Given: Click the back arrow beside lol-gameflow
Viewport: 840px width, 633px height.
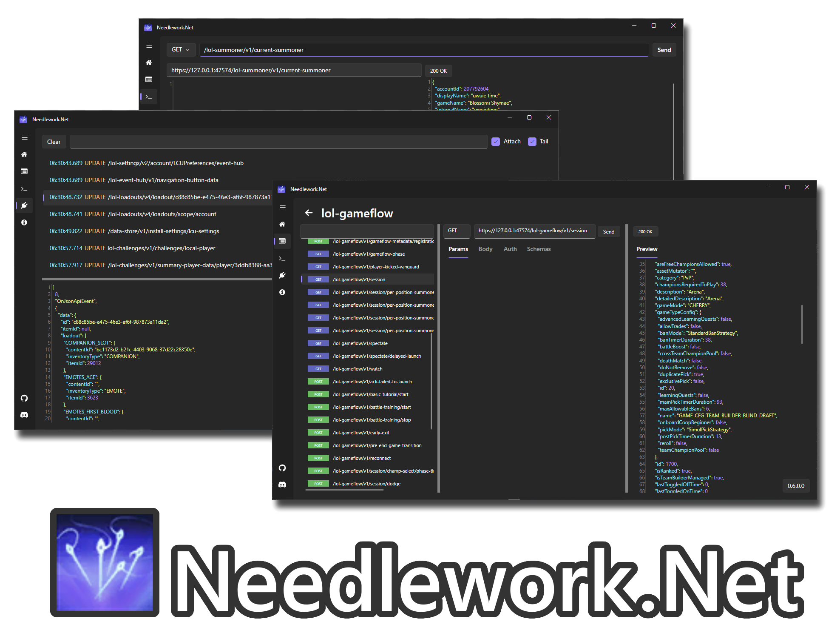Looking at the screenshot, I should tap(309, 213).
